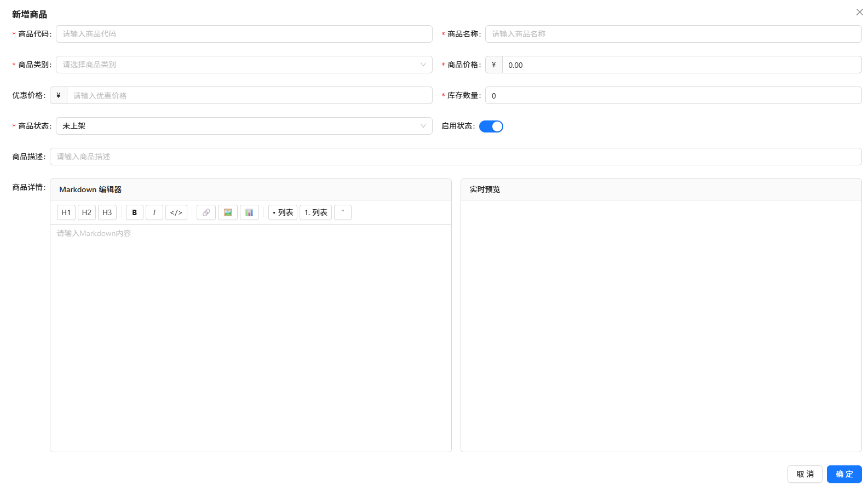Screen dimensions: 868x490
Task: Insert a blockquote using the quote button
Action: coord(343,212)
